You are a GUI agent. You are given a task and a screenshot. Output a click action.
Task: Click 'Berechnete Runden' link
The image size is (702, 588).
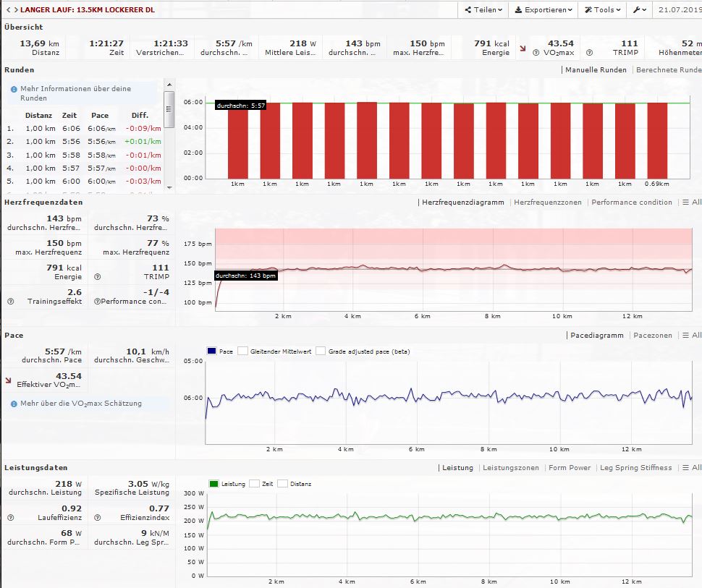[x=667, y=70]
